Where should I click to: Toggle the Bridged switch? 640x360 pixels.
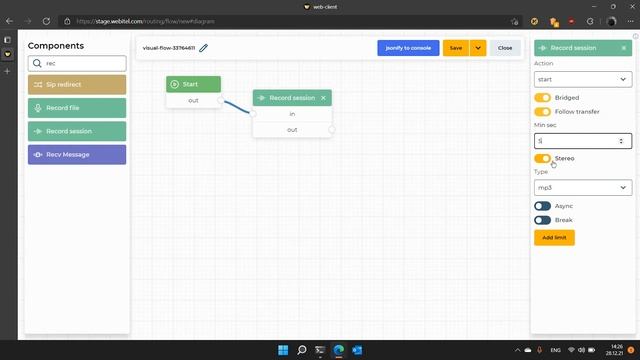542,98
